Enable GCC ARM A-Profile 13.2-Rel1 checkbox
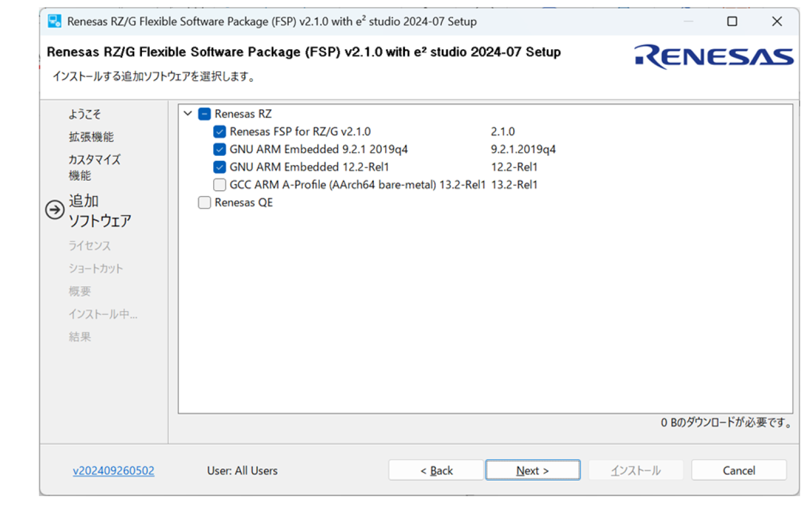 (x=219, y=185)
